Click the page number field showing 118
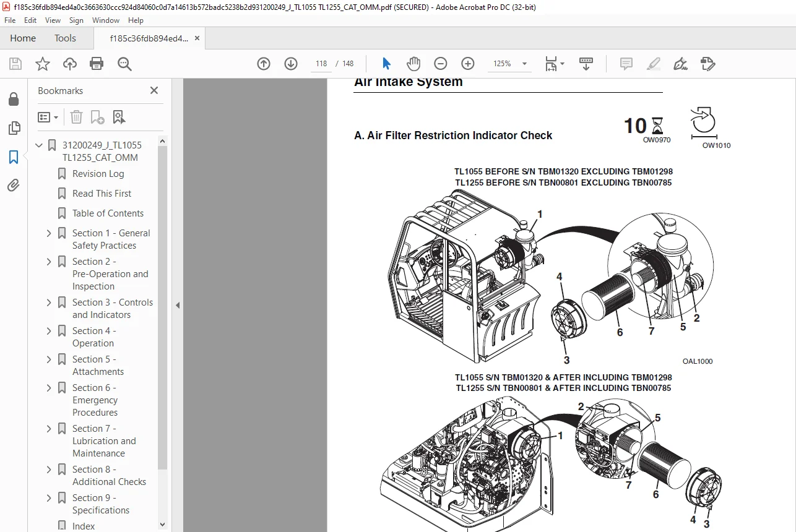Viewport: 796px width, 532px height. (321, 64)
